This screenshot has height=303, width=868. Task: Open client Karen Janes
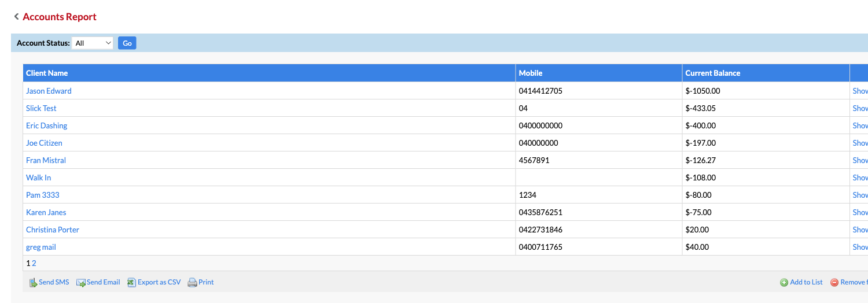(x=46, y=212)
